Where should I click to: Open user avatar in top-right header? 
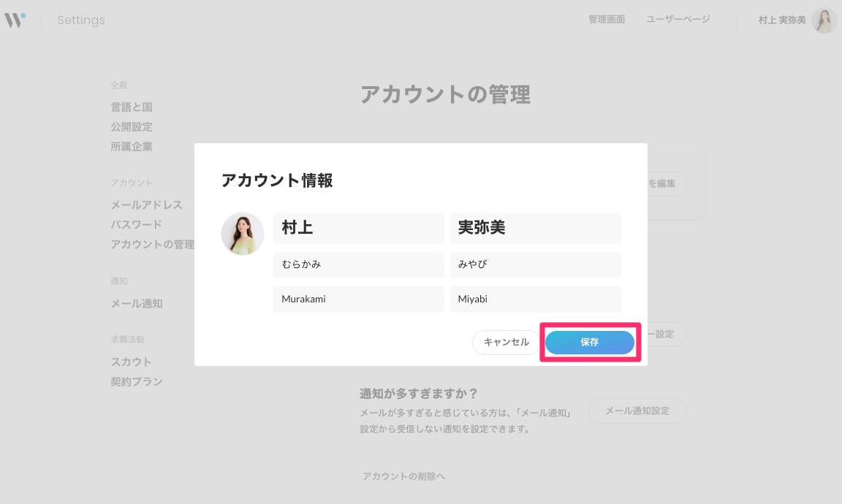[824, 20]
